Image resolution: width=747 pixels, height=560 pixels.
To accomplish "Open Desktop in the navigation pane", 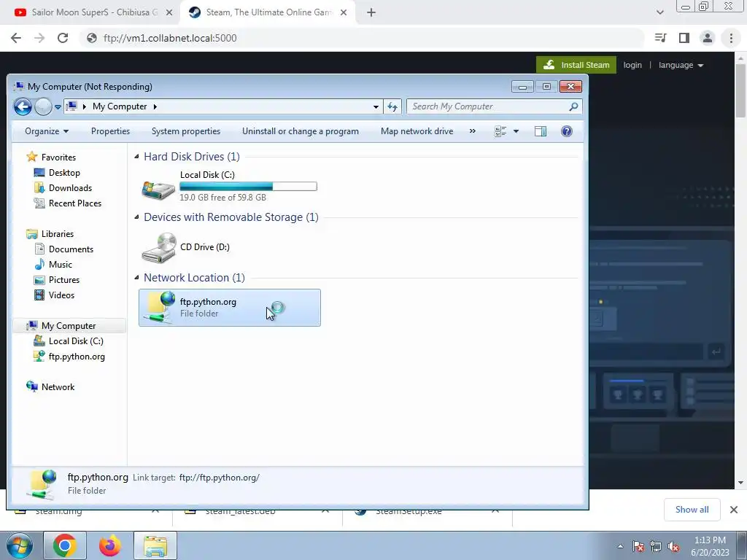I will 64,173.
